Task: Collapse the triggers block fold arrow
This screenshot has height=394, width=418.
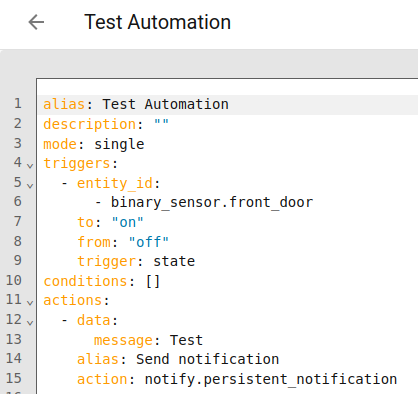Action: 30,166
